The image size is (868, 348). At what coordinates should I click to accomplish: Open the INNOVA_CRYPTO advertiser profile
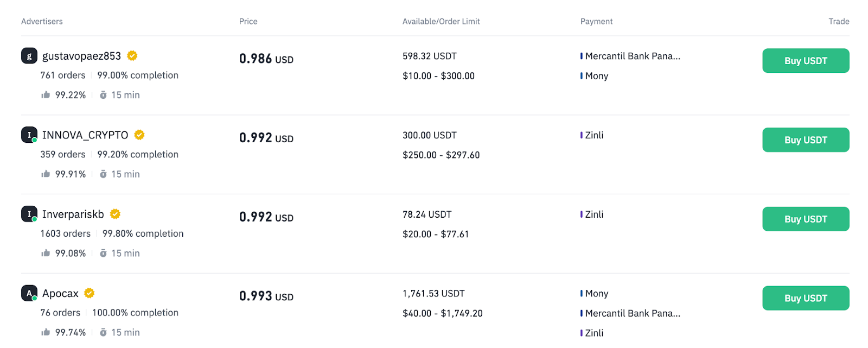tap(85, 135)
